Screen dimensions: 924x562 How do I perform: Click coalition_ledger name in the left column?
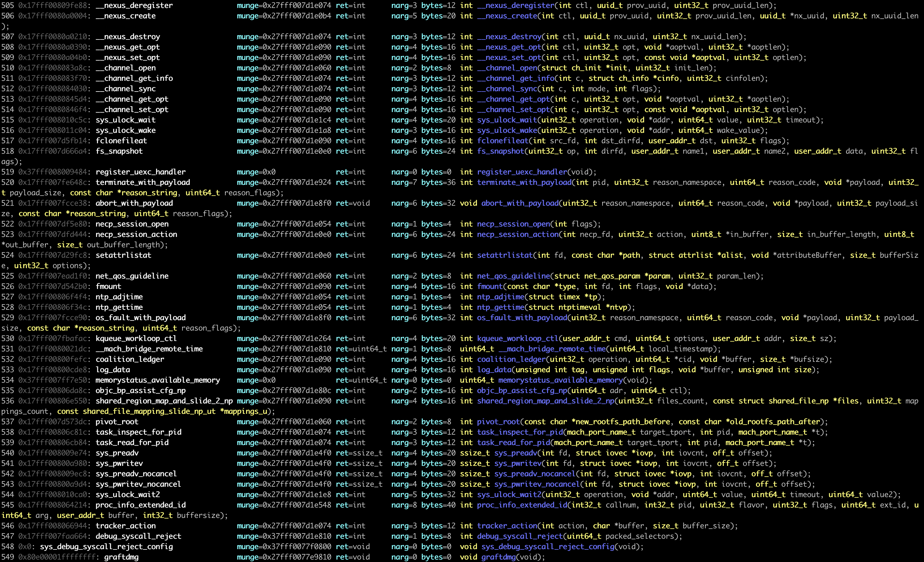coord(130,359)
